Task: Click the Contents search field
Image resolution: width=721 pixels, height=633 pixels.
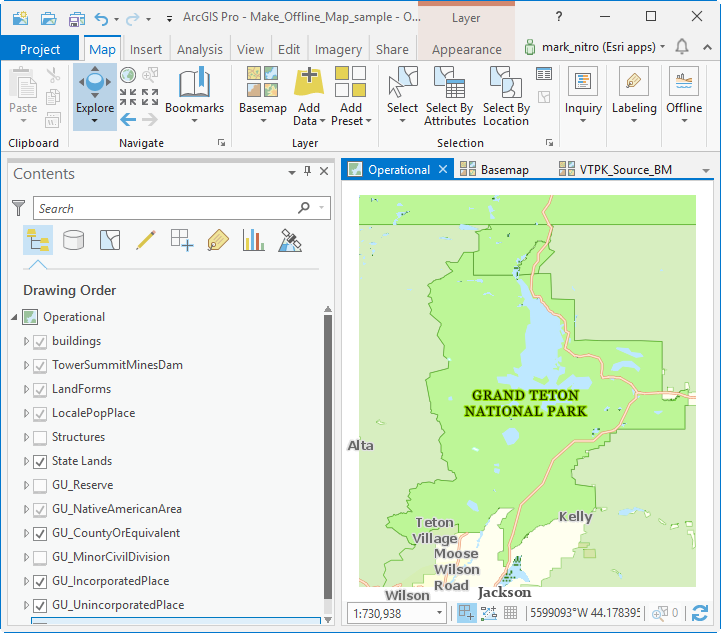Action: pos(182,208)
